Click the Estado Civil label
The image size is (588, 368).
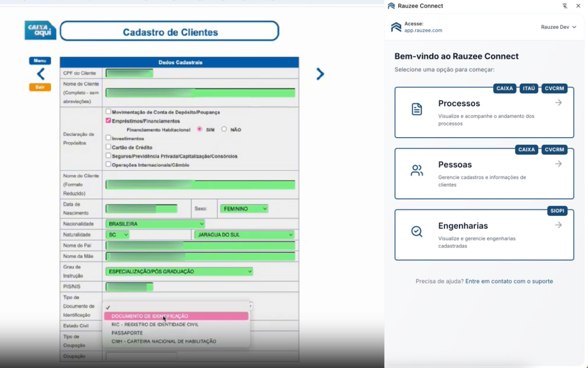[x=76, y=326]
